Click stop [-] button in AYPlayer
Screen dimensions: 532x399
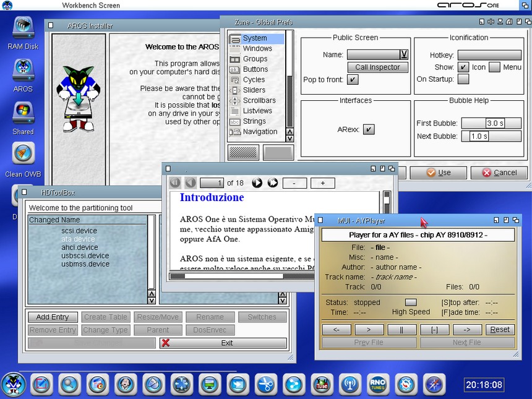435,330
